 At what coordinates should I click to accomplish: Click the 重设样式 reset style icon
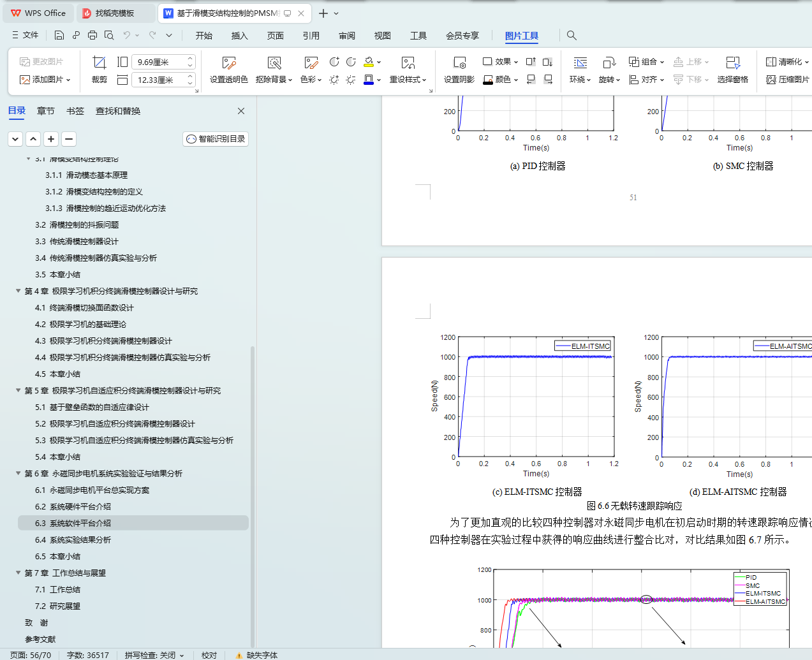pyautogui.click(x=408, y=62)
